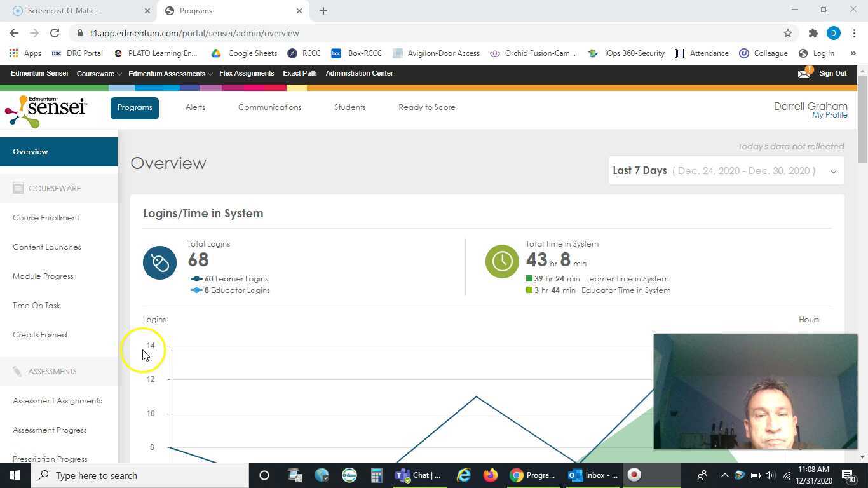Open the Chrome extensions puzzle icon

pos(813,33)
